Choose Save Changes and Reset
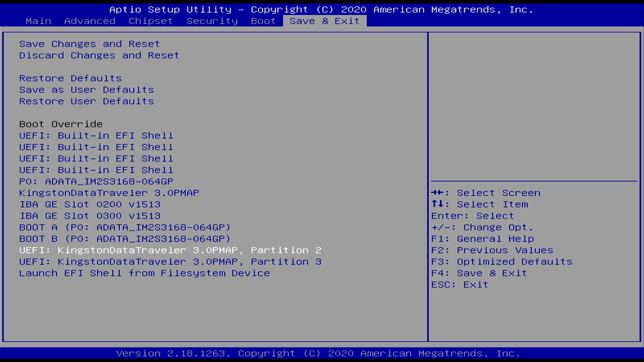Screen dimensions: 644x362 click(x=89, y=44)
